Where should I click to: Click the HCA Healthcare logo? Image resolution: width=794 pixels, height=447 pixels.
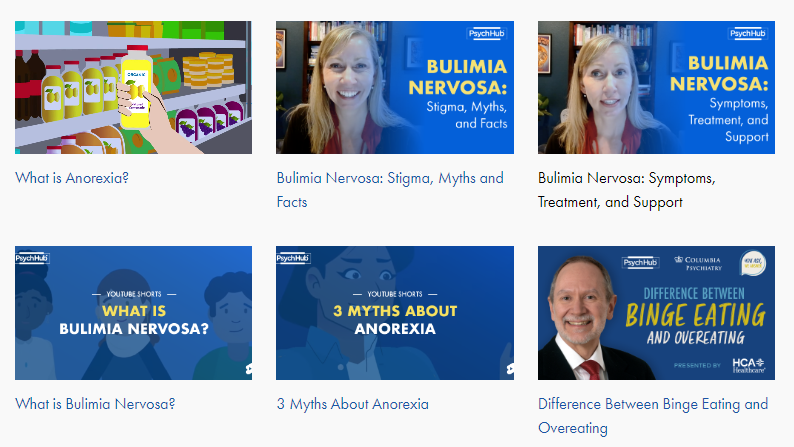point(748,365)
